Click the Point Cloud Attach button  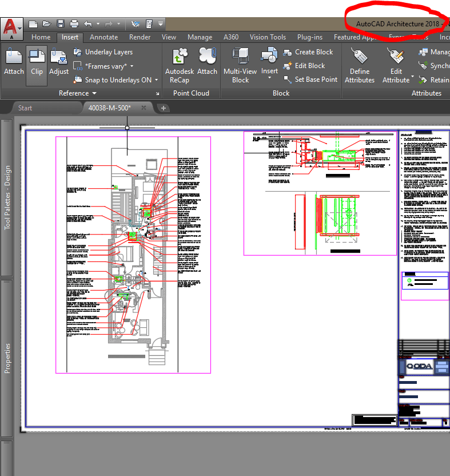pos(207,62)
